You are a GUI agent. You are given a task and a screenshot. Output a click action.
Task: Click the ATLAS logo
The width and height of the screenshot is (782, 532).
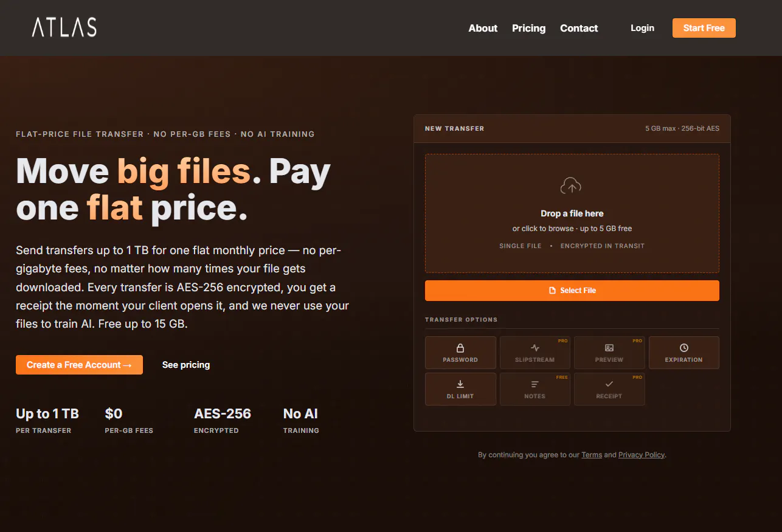pyautogui.click(x=64, y=27)
